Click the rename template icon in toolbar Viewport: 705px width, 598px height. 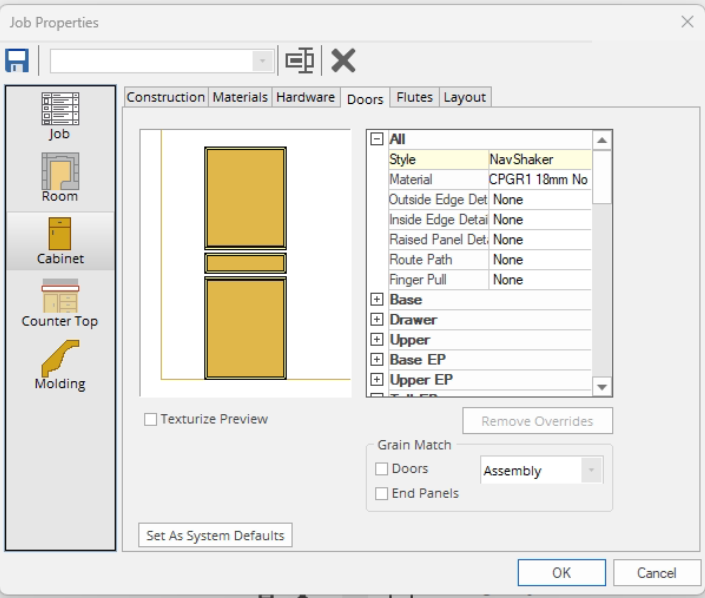click(x=299, y=60)
